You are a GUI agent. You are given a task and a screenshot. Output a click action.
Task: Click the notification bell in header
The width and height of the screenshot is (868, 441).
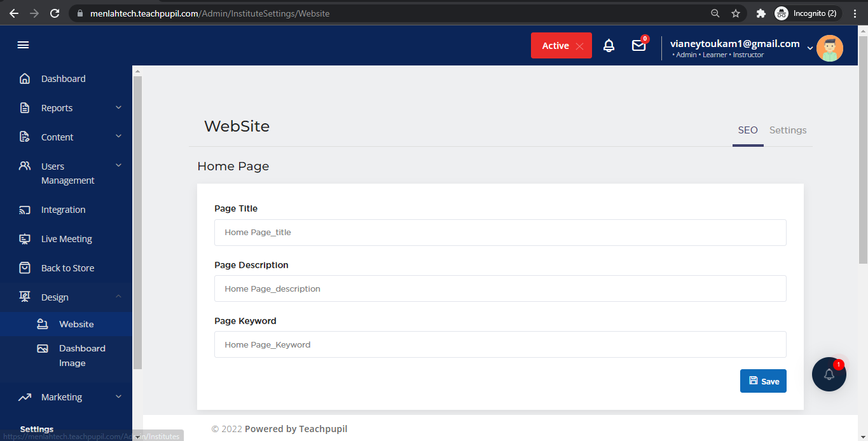(x=609, y=46)
